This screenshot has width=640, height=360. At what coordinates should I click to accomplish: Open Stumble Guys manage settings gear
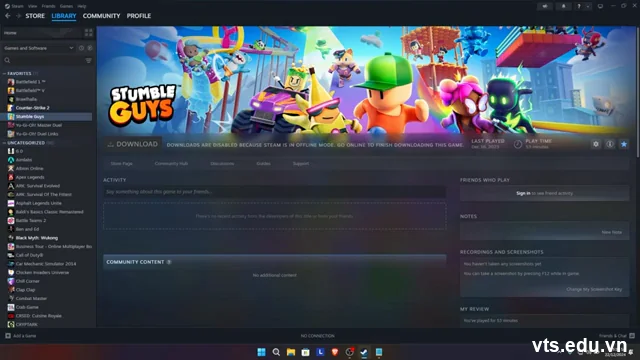tap(596, 144)
